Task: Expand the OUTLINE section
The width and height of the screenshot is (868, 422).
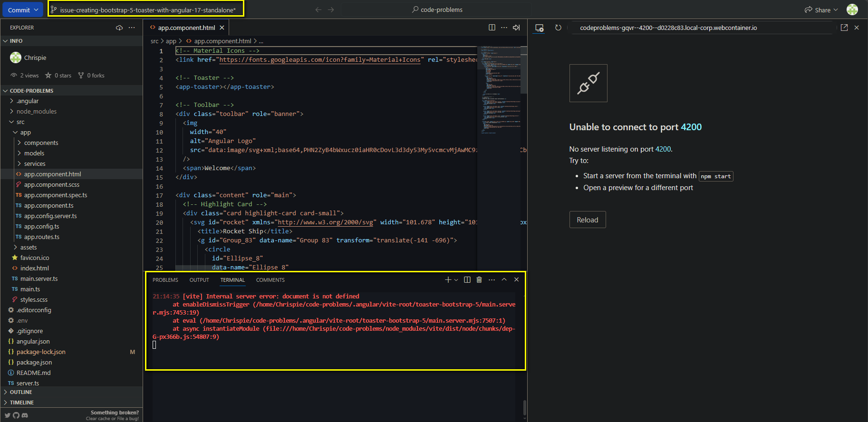Action: point(71,392)
